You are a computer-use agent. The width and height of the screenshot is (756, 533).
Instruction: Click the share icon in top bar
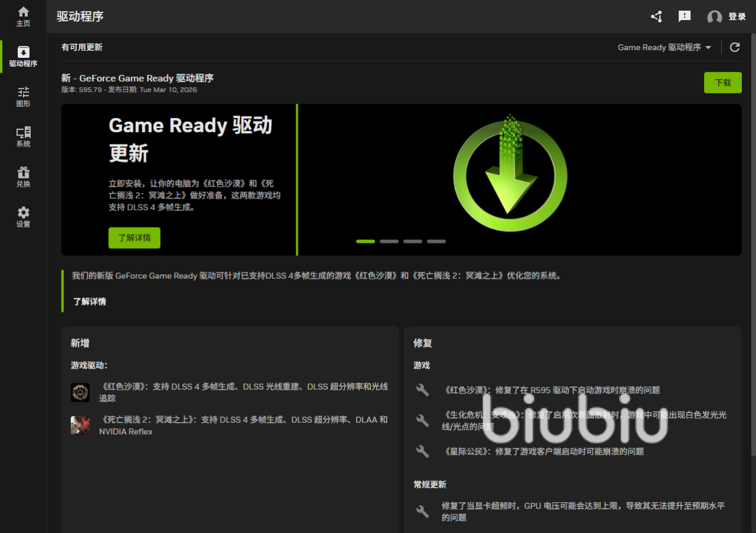(x=656, y=17)
